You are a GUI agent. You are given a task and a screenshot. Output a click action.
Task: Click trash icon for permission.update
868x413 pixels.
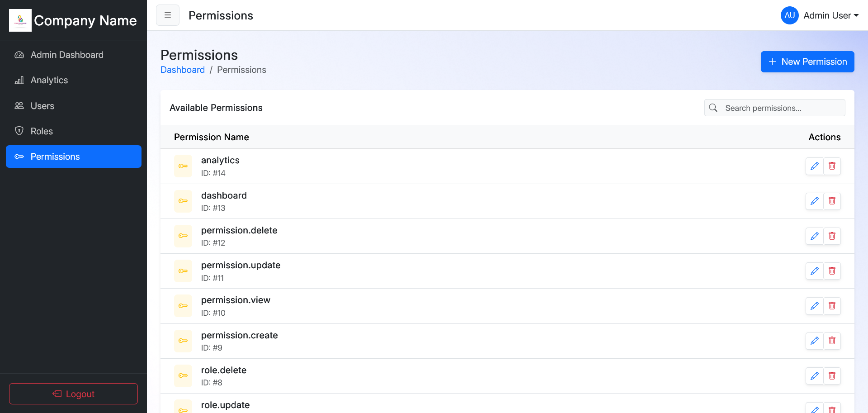pos(832,271)
